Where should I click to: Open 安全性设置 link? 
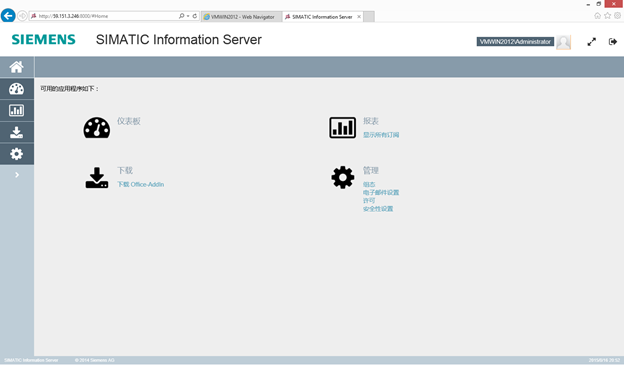(x=378, y=209)
